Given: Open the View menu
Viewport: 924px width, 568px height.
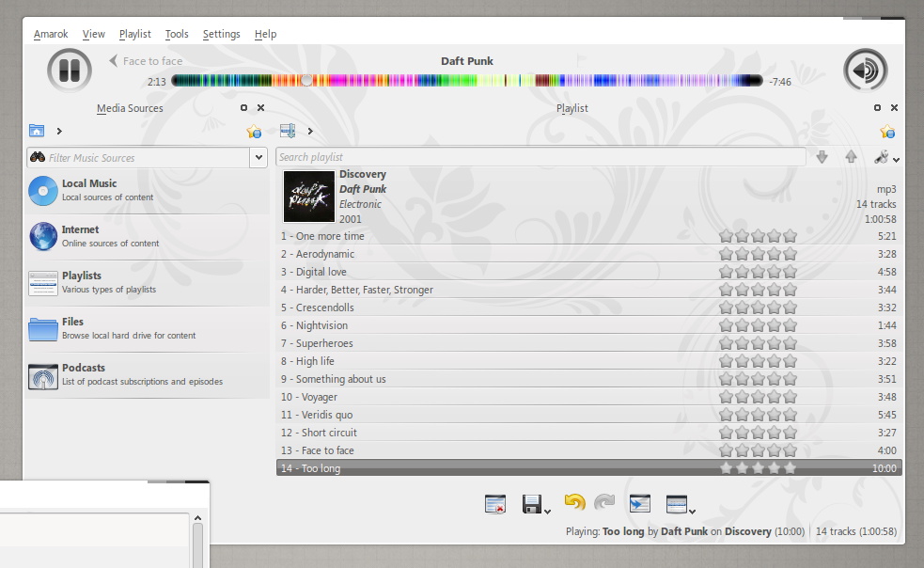Looking at the screenshot, I should click(x=94, y=34).
